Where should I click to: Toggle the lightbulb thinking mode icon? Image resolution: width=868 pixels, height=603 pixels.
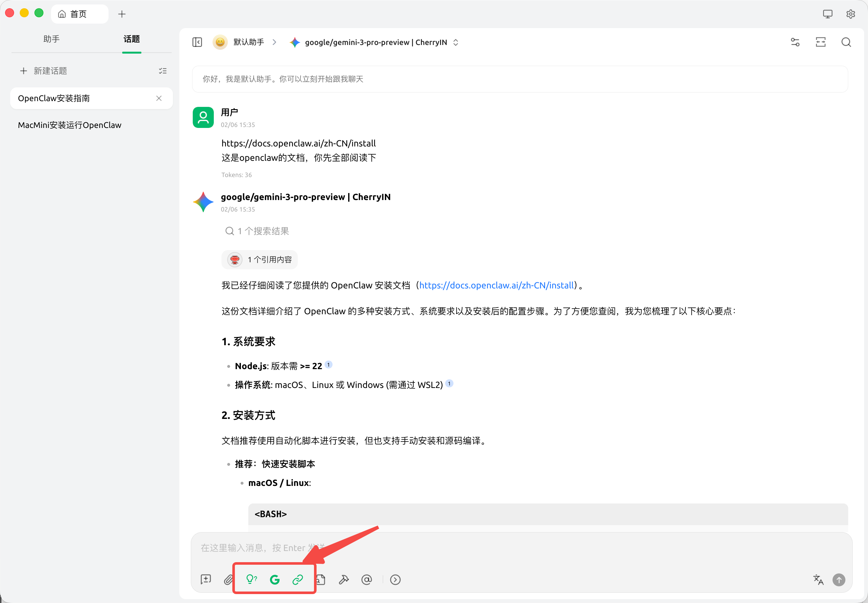251,579
